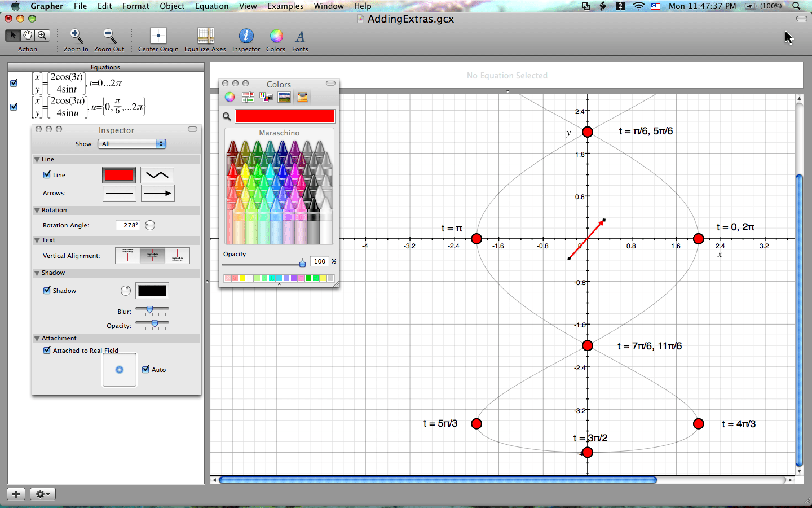812x508 pixels.
Task: Switch to color wheel picker tab
Action: click(230, 97)
